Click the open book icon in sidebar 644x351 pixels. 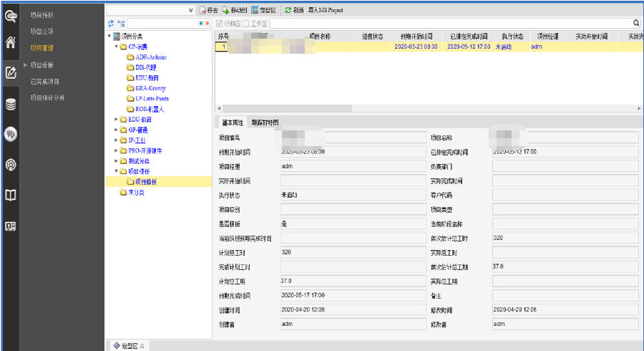(10, 195)
